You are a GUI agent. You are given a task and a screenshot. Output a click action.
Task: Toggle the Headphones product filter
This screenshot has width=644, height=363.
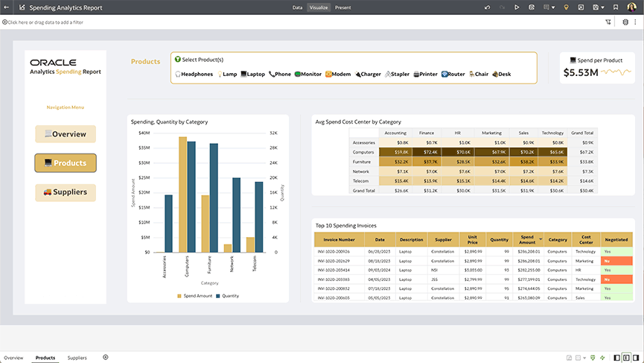click(194, 75)
